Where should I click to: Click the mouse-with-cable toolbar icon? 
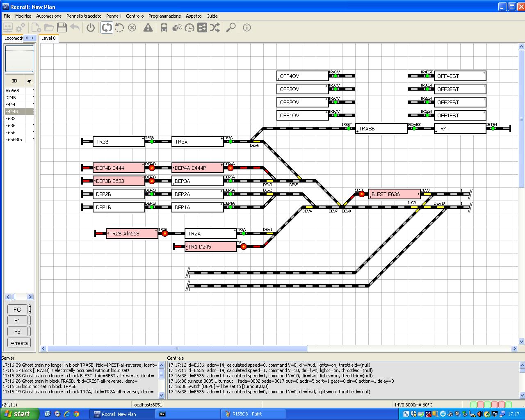pos(177,28)
